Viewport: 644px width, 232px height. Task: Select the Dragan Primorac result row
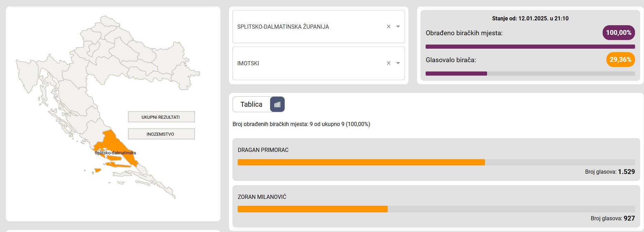click(x=436, y=159)
